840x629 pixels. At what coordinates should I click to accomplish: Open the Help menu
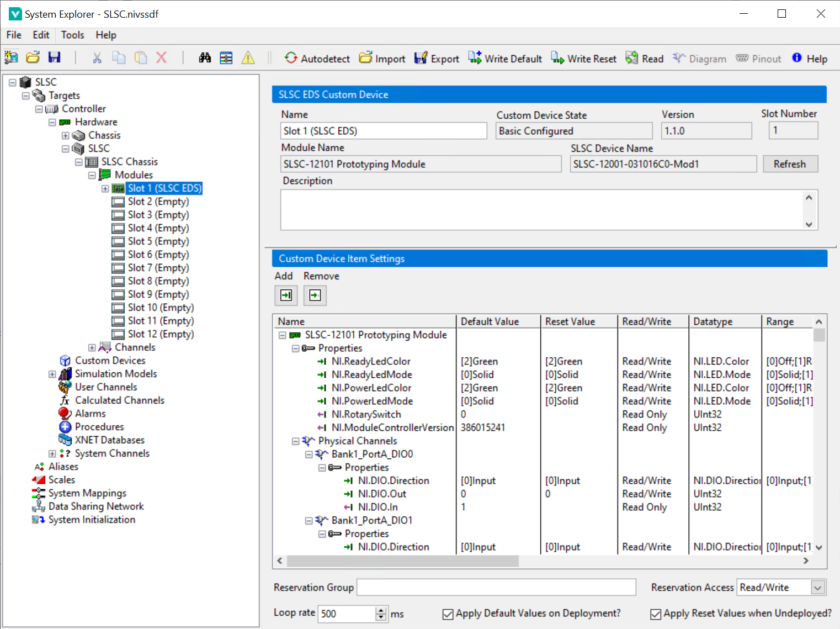106,35
